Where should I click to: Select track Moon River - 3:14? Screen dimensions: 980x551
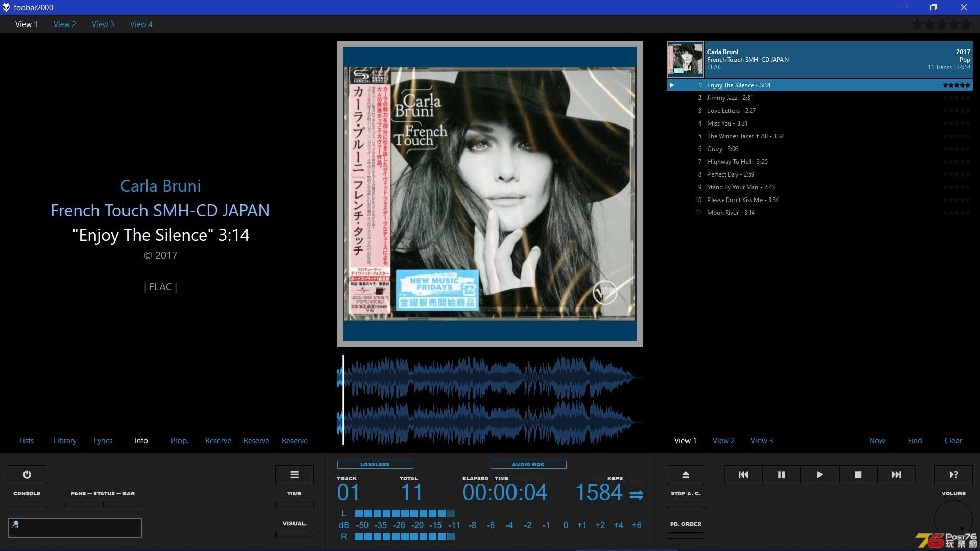820,213
